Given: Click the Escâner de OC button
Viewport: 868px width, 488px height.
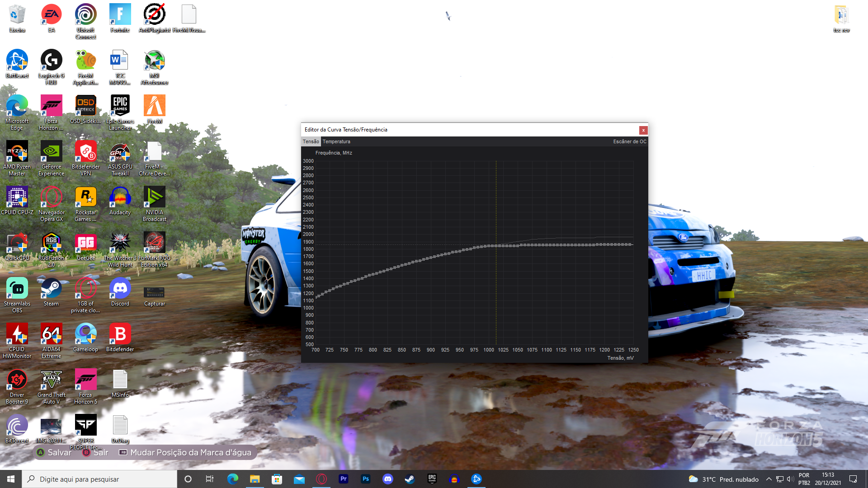Looking at the screenshot, I should 630,141.
